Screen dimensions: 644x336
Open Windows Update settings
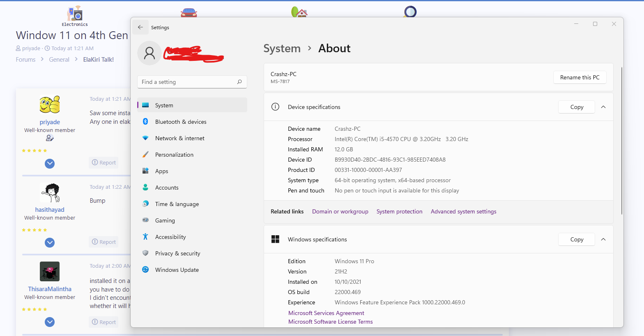[192, 270]
